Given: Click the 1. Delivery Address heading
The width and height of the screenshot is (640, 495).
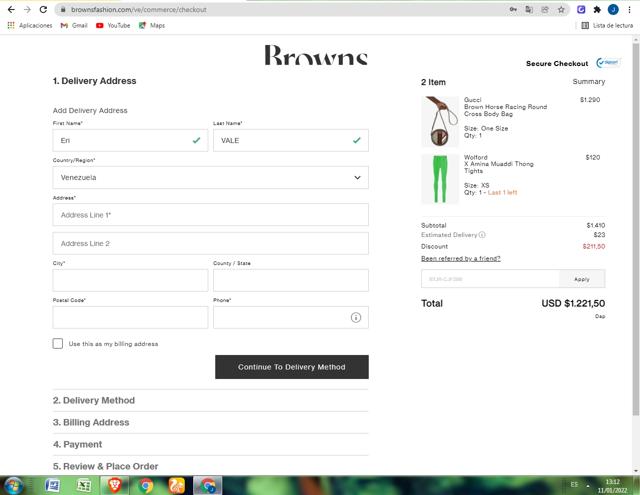Looking at the screenshot, I should pyautogui.click(x=94, y=81).
